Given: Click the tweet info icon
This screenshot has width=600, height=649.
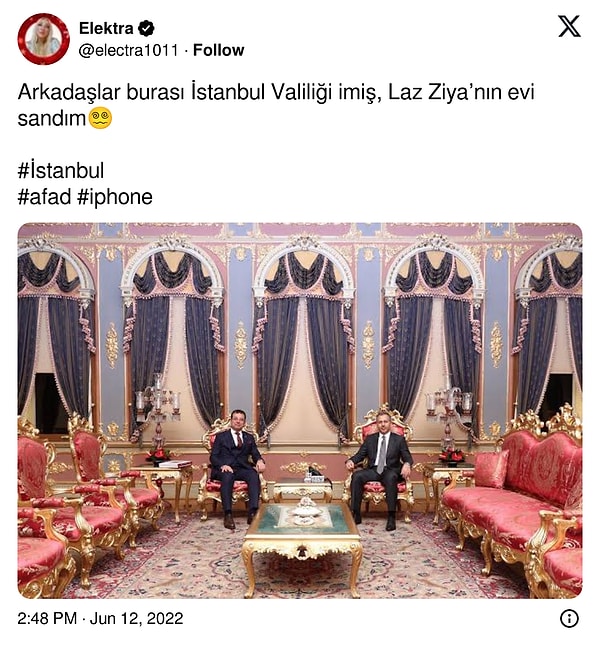Looking at the screenshot, I should (x=569, y=619).
